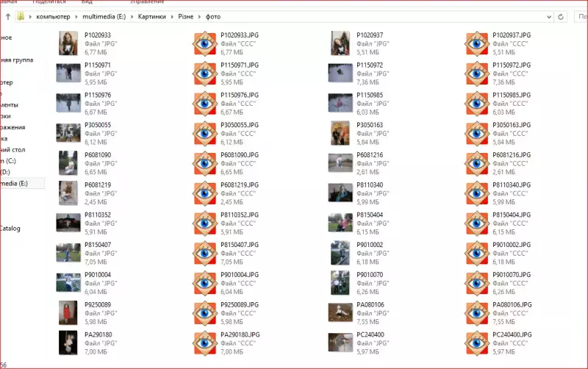The height and width of the screenshot is (369, 588).
Task: Click the 'фото' breadcrumb segment
Action: (x=213, y=16)
